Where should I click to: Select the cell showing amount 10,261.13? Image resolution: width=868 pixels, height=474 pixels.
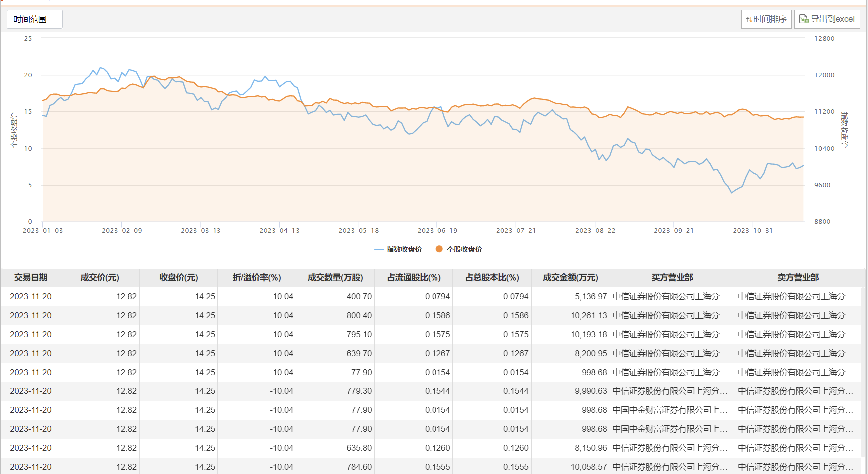pyautogui.click(x=589, y=315)
